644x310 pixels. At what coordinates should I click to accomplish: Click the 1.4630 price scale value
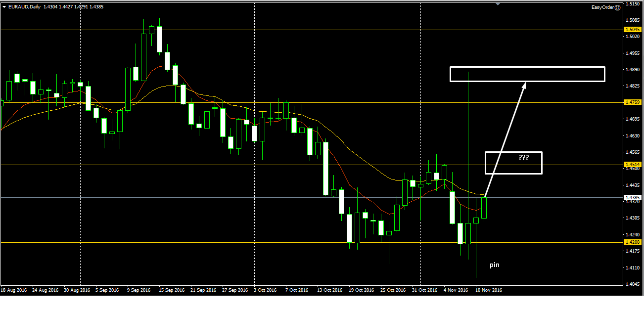[633, 135]
